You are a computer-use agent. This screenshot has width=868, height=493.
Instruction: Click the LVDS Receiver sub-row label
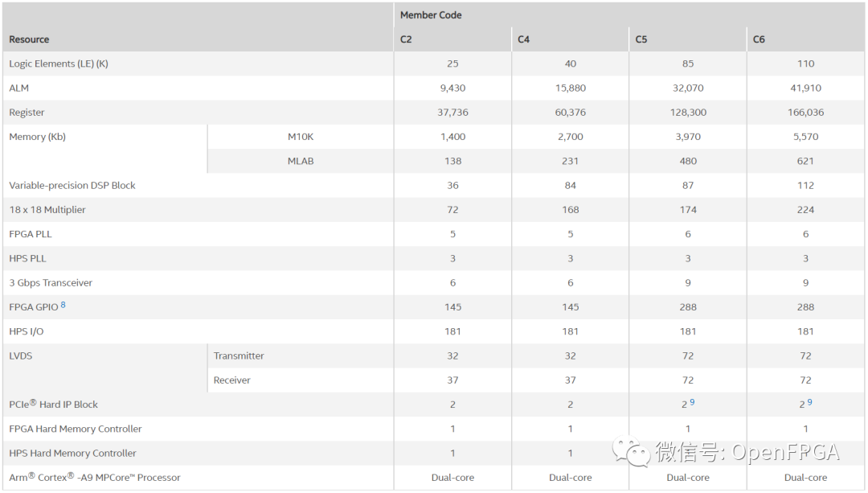[x=232, y=380]
